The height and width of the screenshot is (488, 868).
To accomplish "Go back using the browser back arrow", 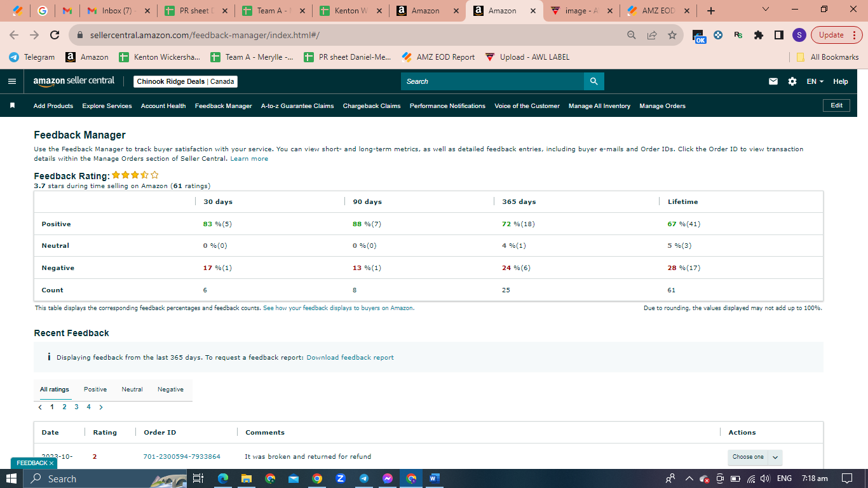I will pyautogui.click(x=14, y=36).
